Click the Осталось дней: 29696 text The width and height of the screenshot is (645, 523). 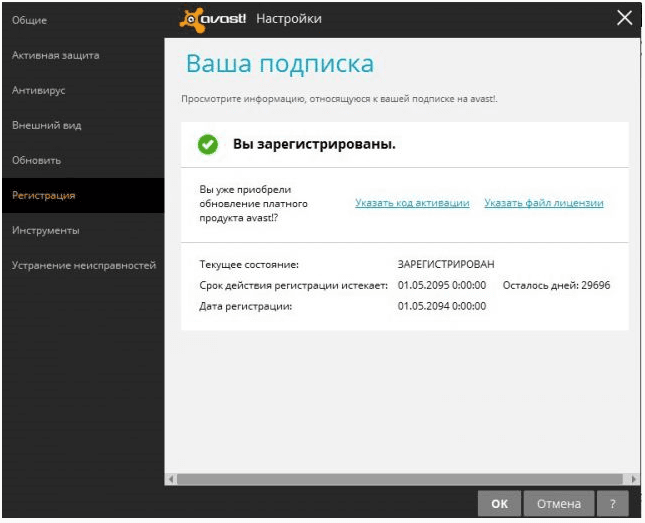coord(556,285)
